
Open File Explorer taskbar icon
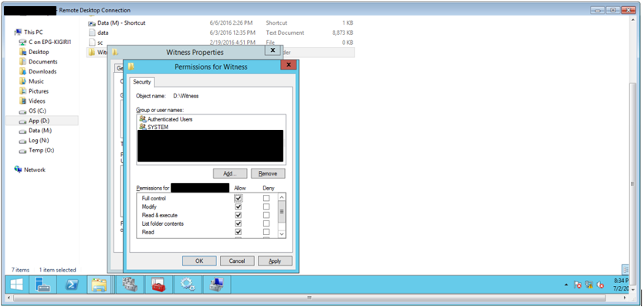99,285
